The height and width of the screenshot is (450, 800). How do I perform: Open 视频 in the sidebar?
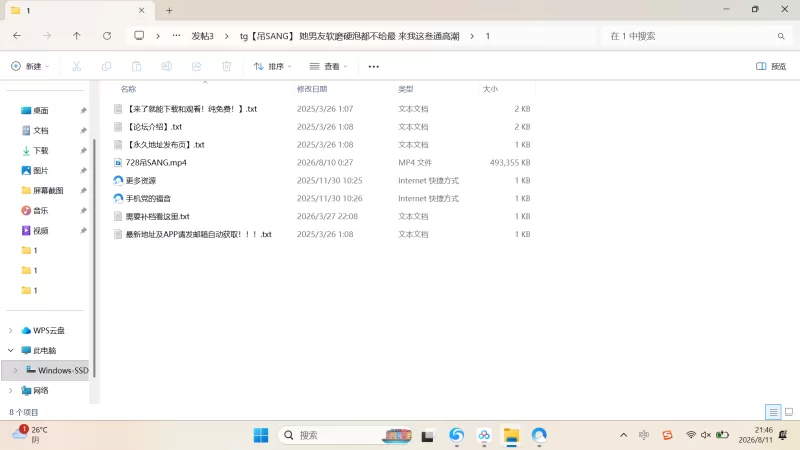[x=41, y=231]
